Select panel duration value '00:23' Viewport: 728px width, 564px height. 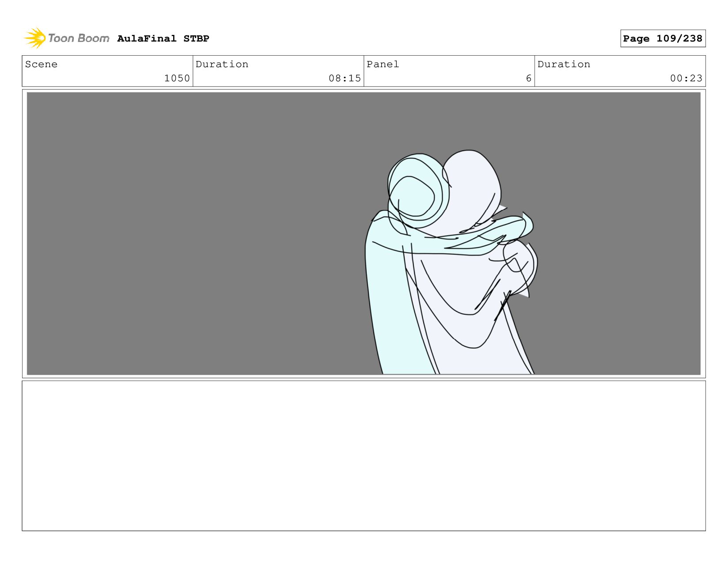coord(686,78)
